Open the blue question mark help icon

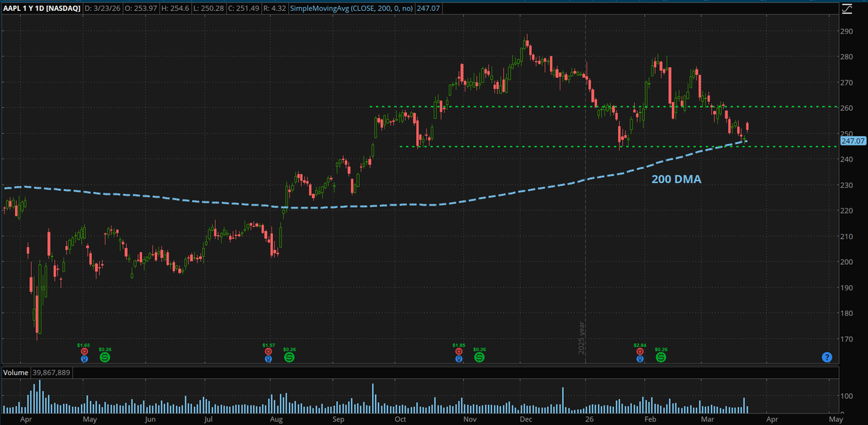click(x=827, y=358)
